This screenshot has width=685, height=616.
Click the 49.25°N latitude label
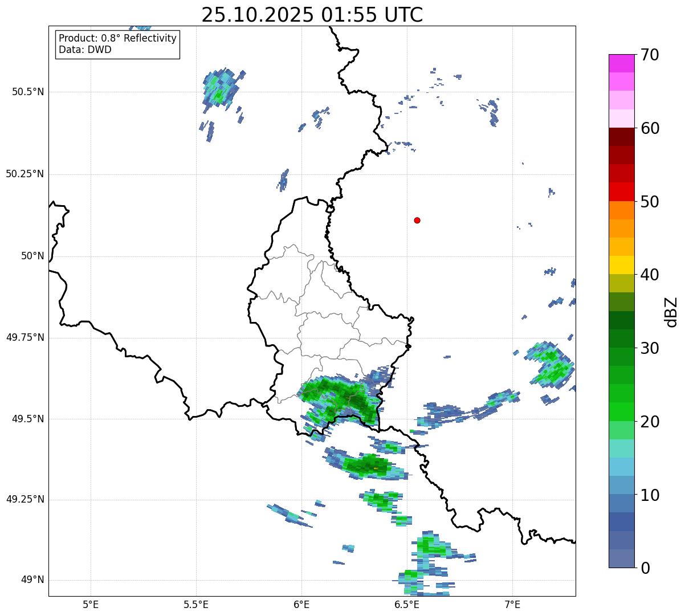coord(25,500)
